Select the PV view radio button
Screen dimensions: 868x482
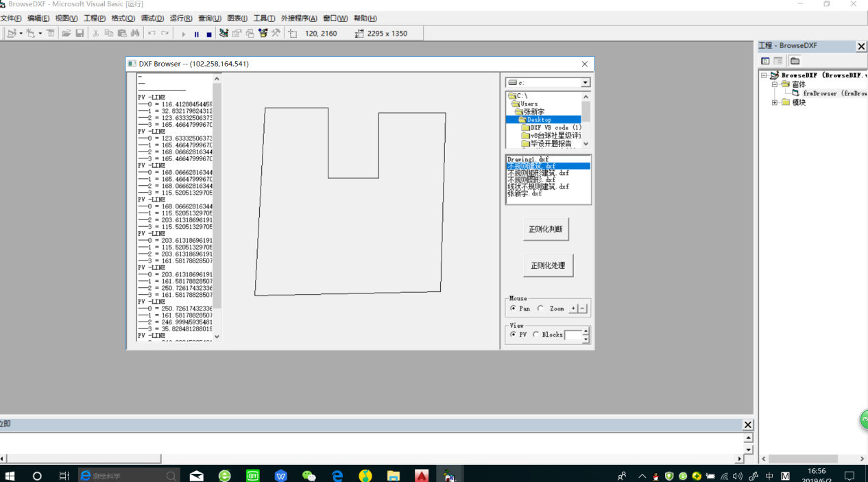pyautogui.click(x=513, y=335)
